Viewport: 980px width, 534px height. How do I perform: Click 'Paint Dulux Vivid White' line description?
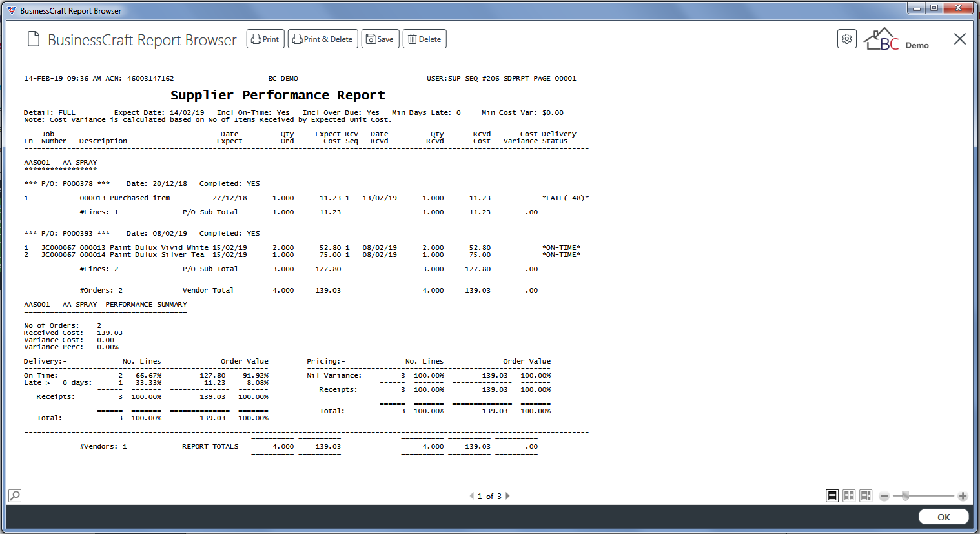[159, 248]
